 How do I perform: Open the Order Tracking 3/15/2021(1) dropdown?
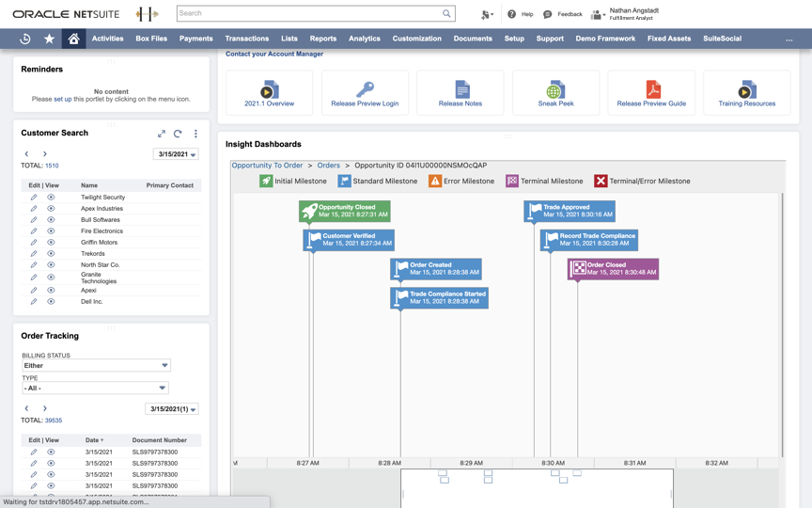tap(172, 409)
